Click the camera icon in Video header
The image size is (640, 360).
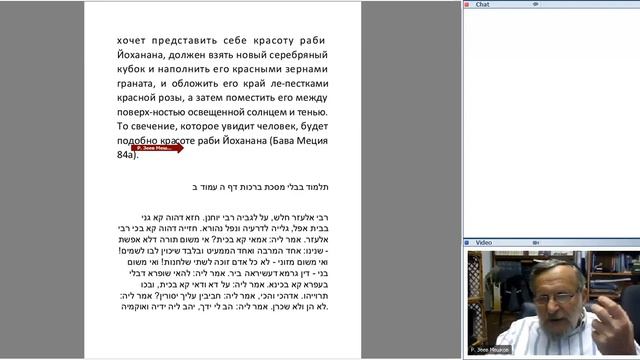coord(536,242)
